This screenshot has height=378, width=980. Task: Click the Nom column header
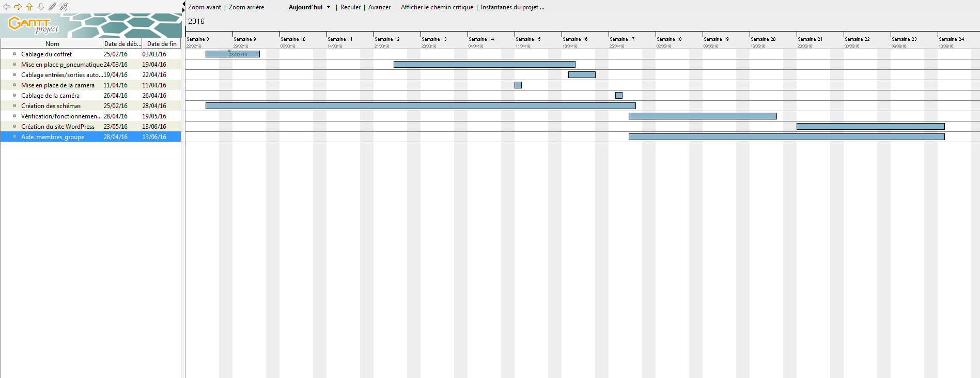52,44
